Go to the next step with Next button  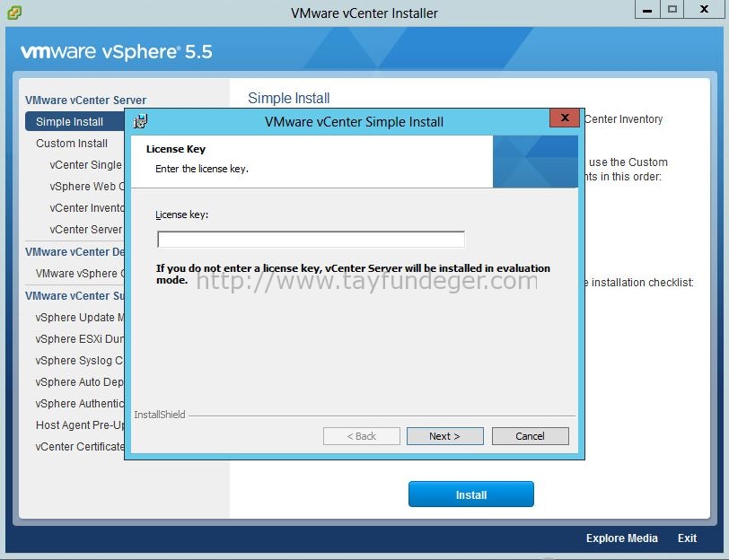click(445, 436)
